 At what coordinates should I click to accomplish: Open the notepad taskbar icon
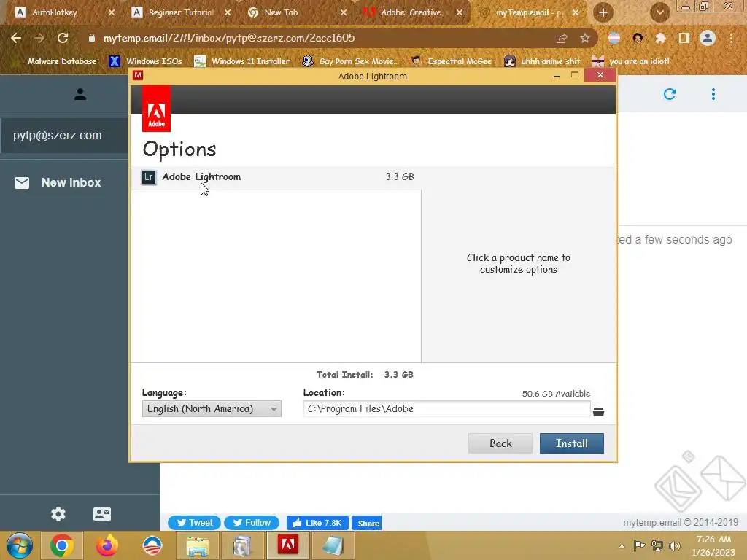click(333, 545)
